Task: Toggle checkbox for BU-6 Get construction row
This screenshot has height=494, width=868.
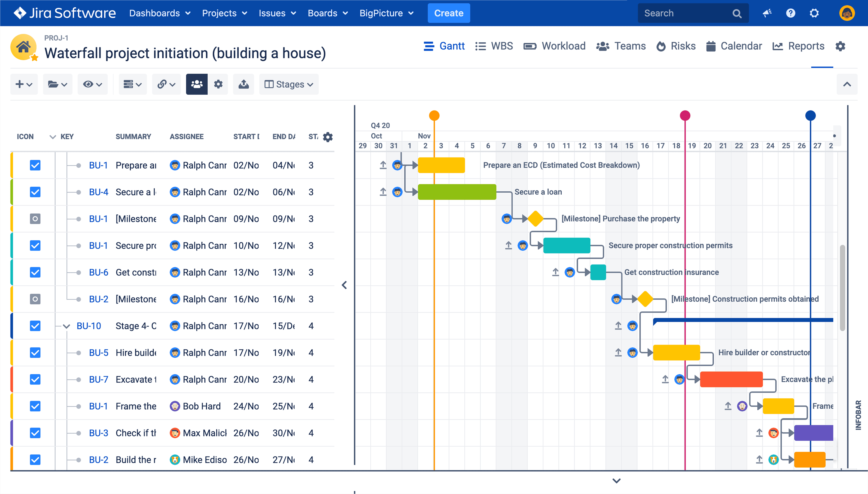Action: pyautogui.click(x=35, y=273)
